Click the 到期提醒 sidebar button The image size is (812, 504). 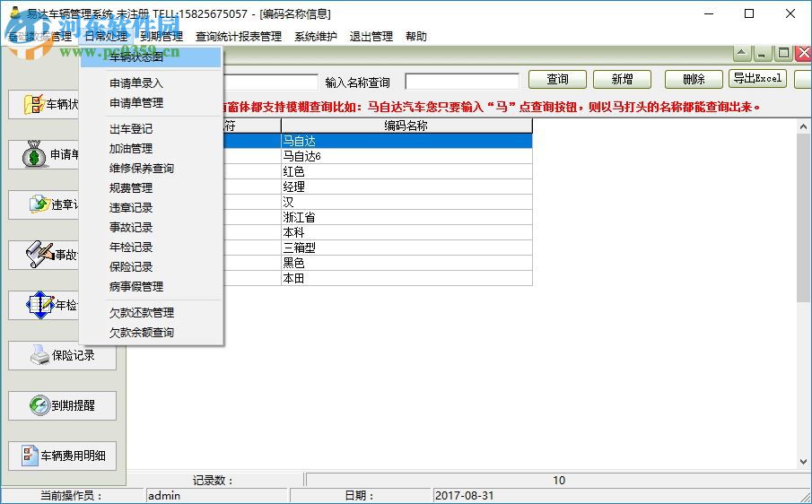(x=62, y=405)
